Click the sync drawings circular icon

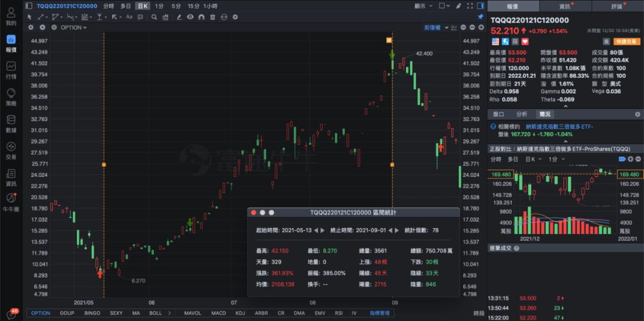click(224, 17)
